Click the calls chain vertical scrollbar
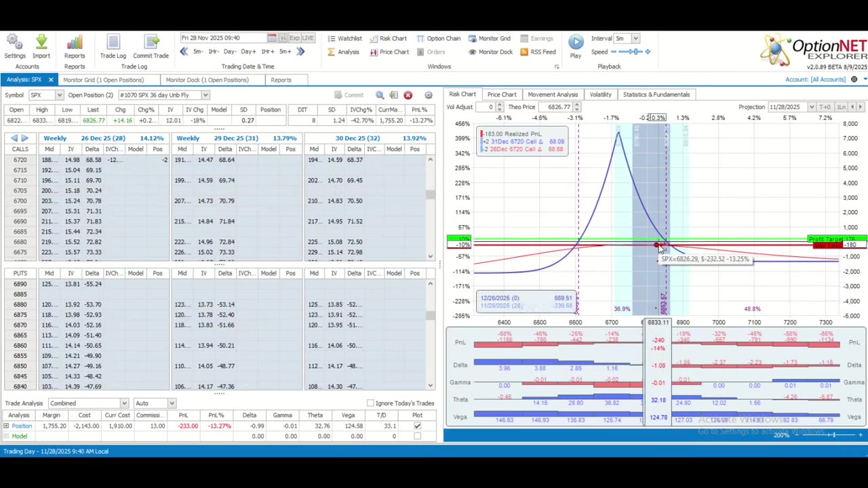 [430, 207]
